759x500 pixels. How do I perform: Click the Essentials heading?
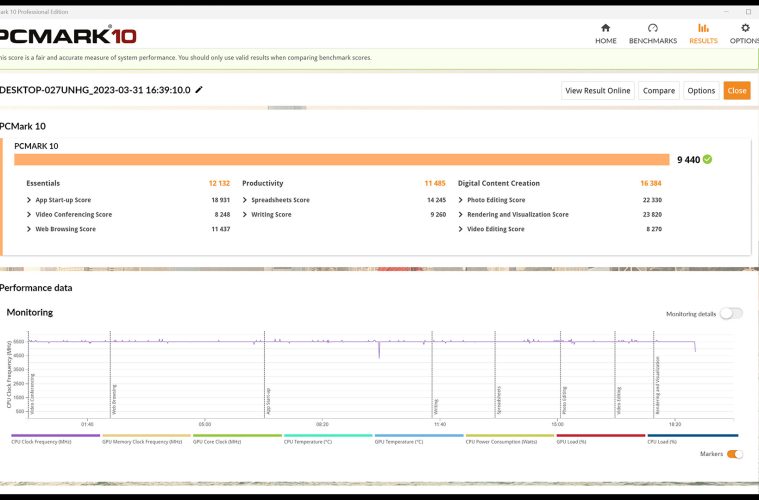43,183
